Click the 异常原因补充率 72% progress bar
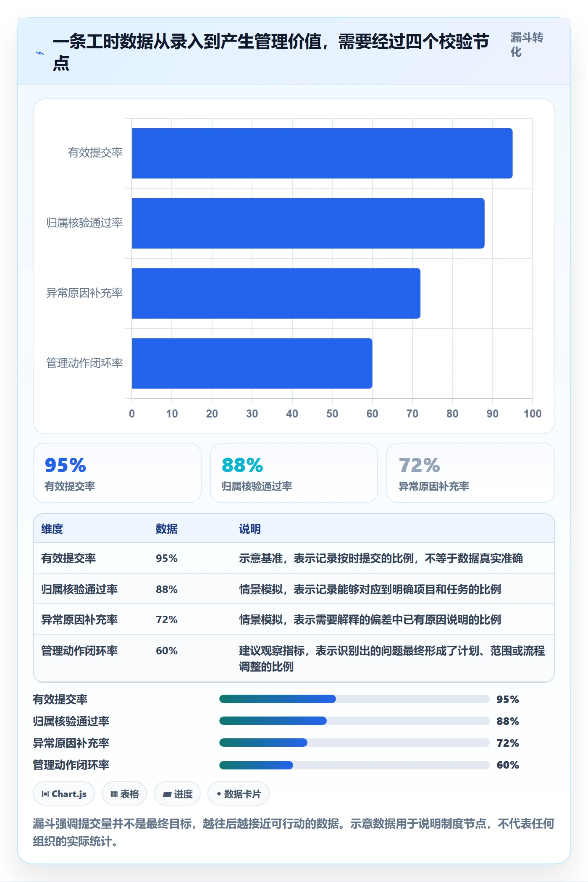 point(354,743)
